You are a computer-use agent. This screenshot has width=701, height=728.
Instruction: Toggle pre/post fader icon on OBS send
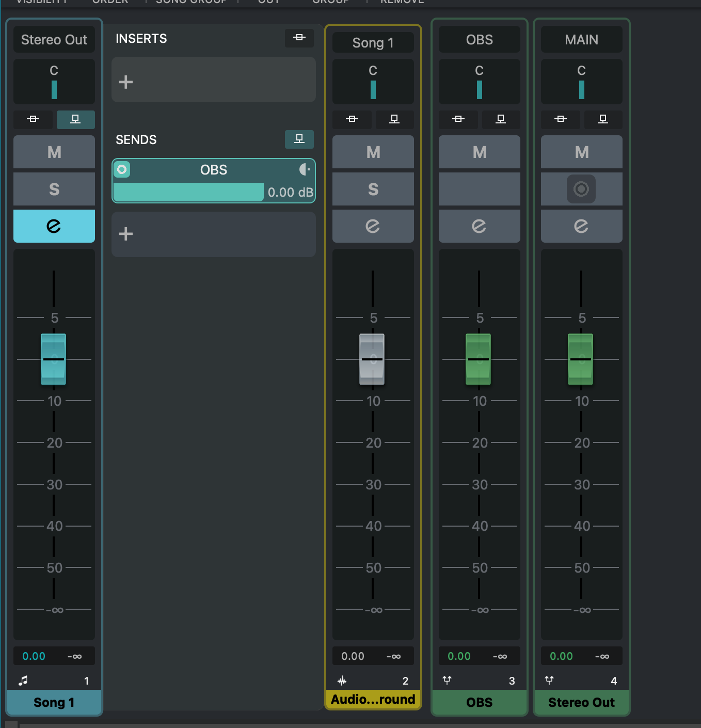pos(305,169)
